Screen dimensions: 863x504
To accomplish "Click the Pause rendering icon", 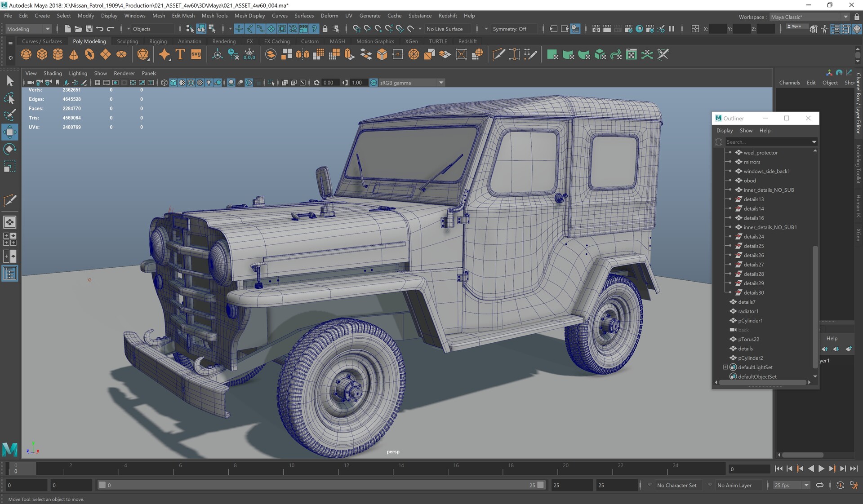I will coord(672,29).
